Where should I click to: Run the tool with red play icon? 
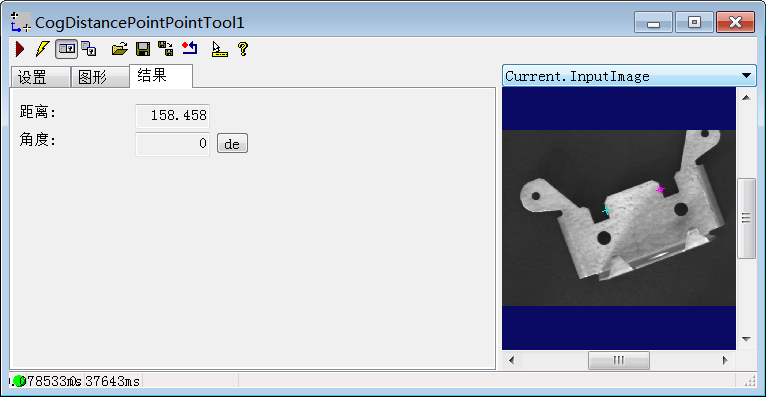[20, 49]
